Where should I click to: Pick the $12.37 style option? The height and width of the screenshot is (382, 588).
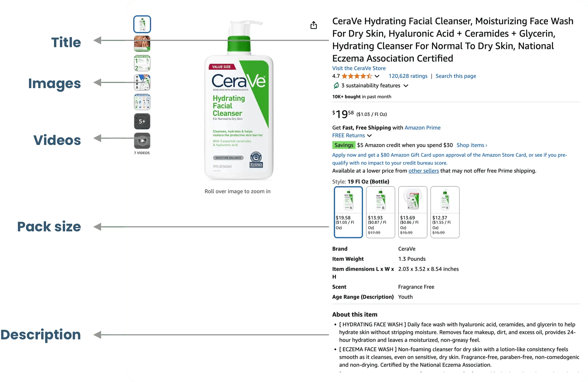(x=445, y=212)
